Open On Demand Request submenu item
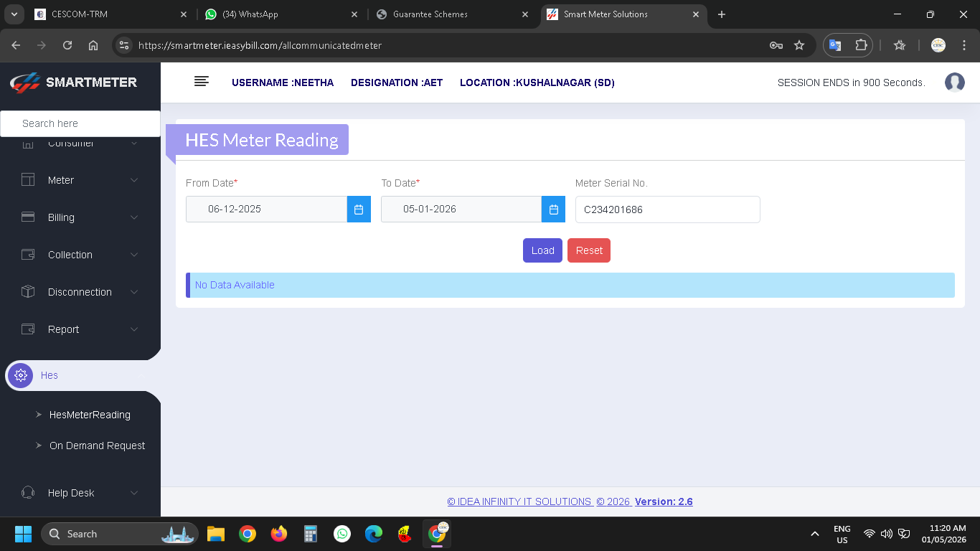Viewport: 980px width, 551px height. click(97, 446)
